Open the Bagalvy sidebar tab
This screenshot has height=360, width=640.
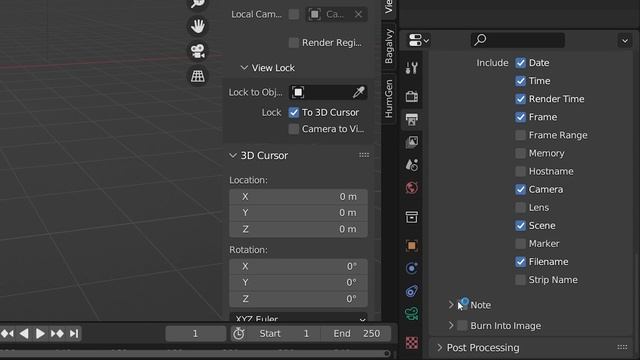[x=389, y=46]
